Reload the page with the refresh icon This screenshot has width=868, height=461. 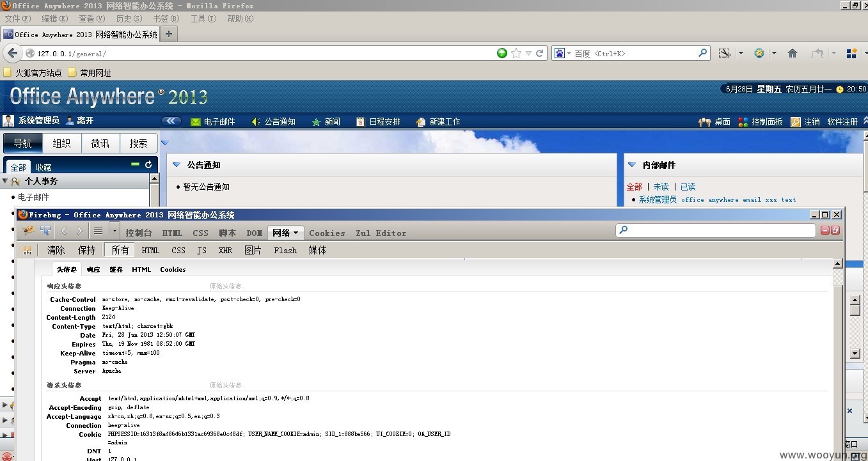tap(540, 53)
